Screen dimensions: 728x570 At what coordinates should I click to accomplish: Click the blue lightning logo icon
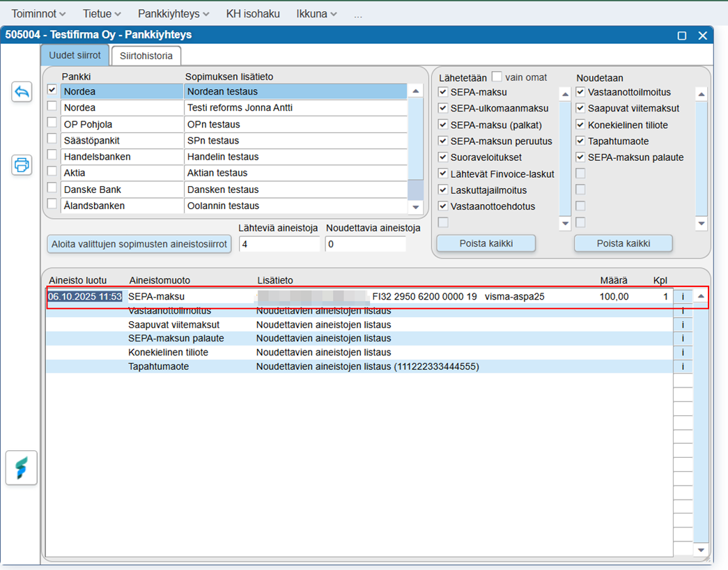click(22, 468)
